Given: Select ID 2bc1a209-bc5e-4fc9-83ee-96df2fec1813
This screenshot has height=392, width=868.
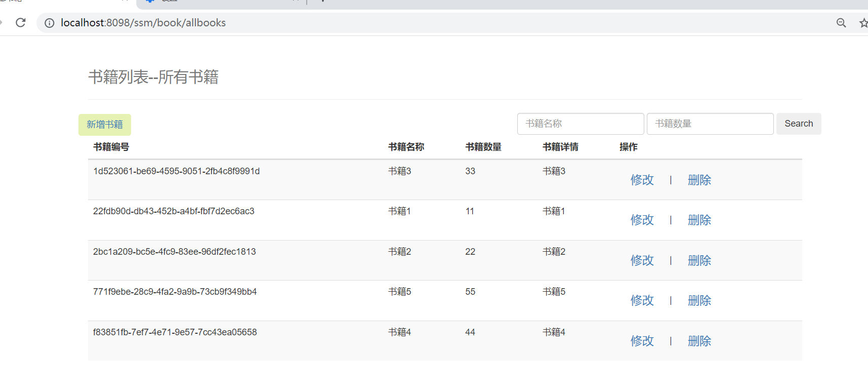Looking at the screenshot, I should click(175, 252).
